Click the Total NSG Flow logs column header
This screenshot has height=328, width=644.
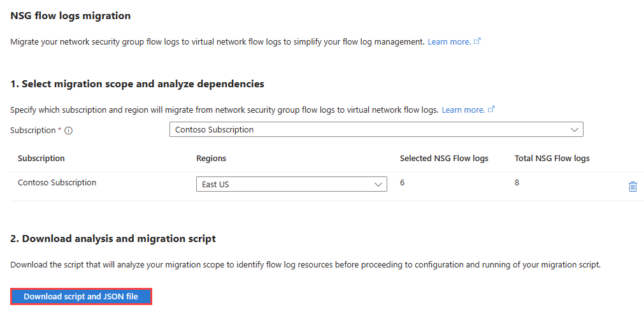tap(552, 158)
